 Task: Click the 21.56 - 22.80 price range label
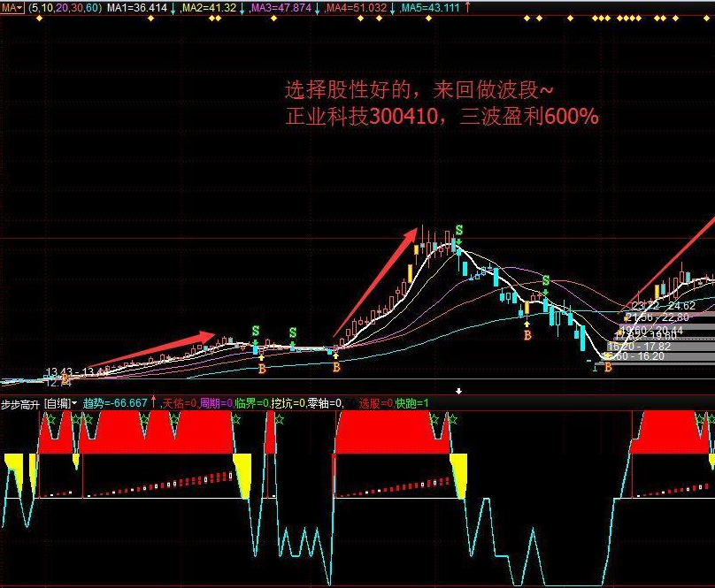[x=657, y=317]
